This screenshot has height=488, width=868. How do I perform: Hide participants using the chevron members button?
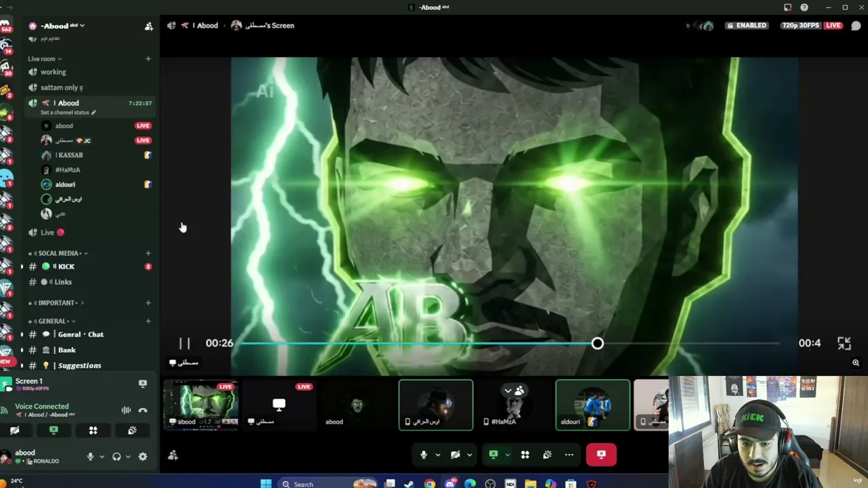514,391
